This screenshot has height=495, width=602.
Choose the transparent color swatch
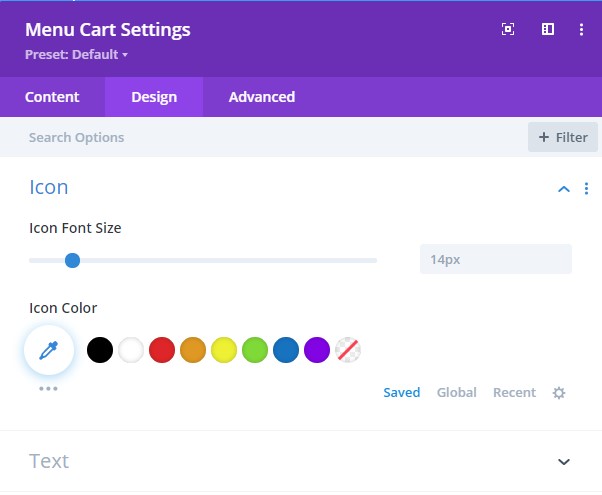348,350
